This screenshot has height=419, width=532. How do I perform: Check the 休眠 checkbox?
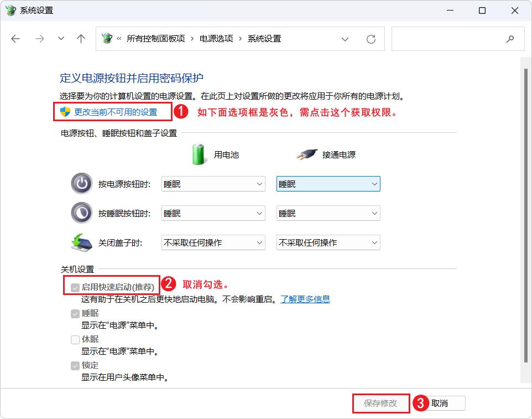[x=75, y=340]
